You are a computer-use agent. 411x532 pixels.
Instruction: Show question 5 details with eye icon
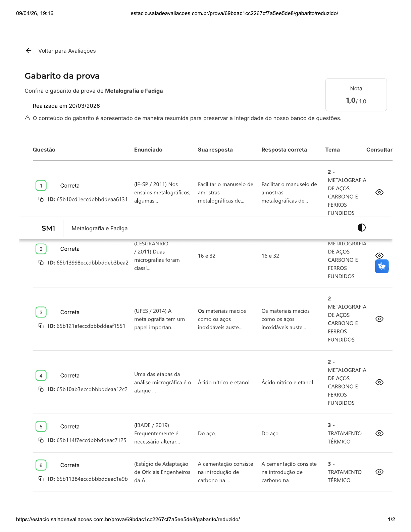click(x=379, y=433)
